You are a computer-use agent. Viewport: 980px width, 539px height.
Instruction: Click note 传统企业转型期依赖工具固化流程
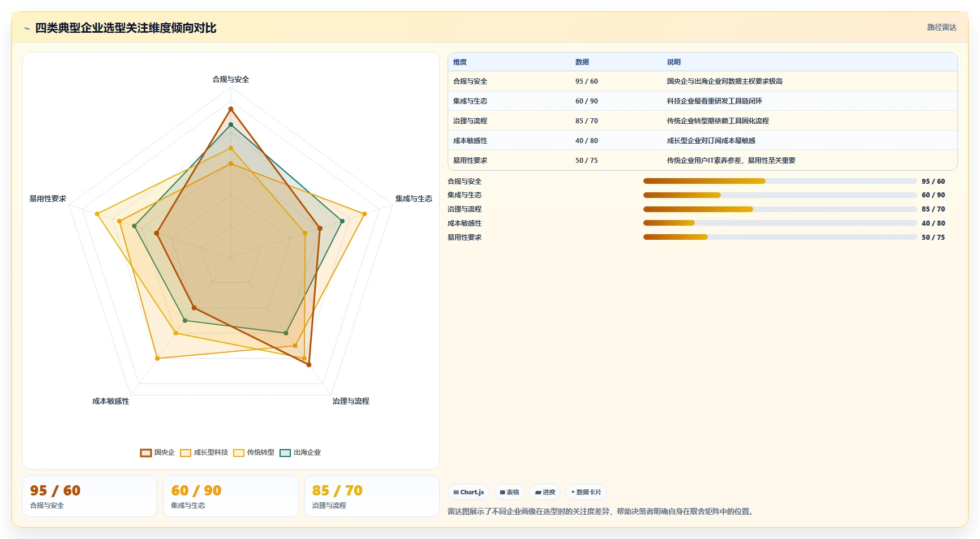[718, 121]
